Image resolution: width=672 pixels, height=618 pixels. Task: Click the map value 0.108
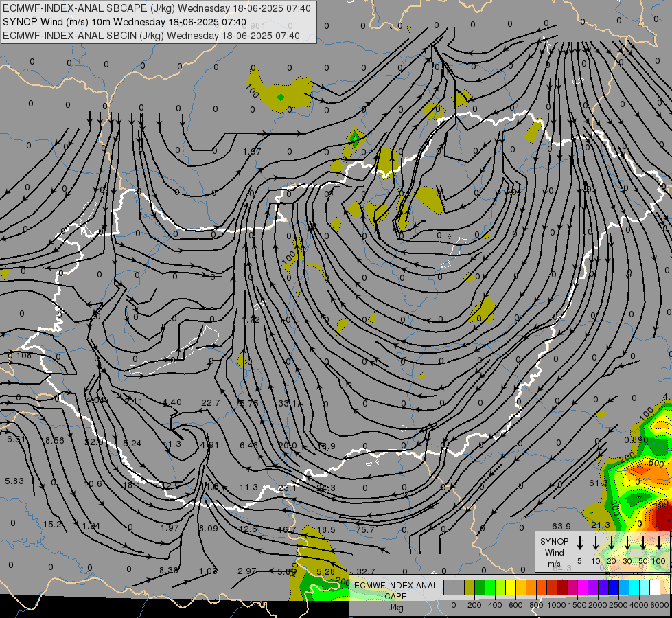20,356
